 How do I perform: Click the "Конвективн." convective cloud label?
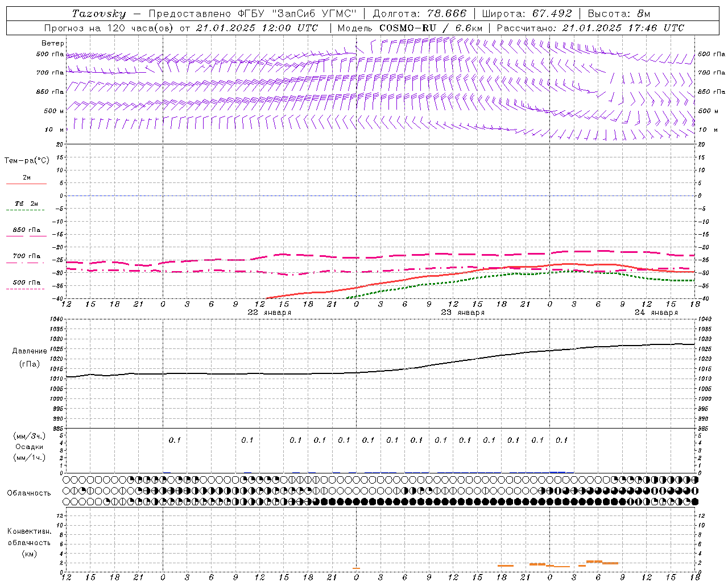pyautogui.click(x=29, y=531)
